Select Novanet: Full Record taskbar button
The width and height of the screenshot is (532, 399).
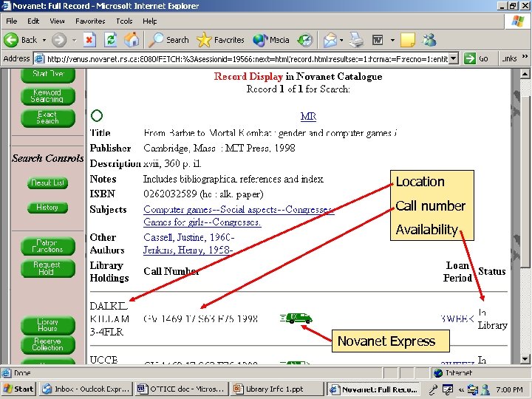coord(374,389)
